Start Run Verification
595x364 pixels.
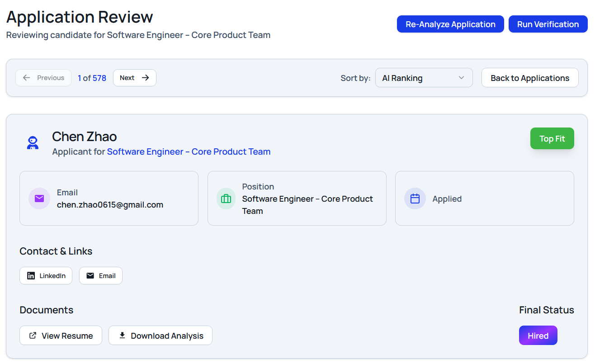[548, 24]
